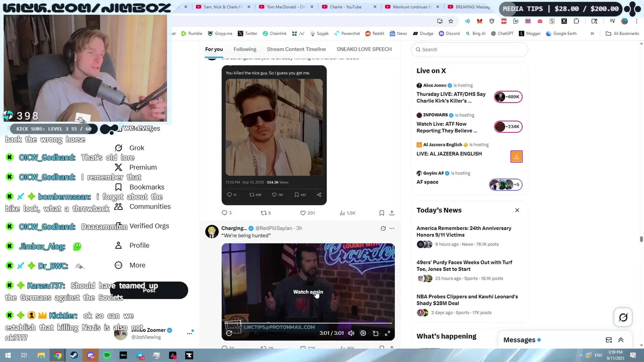Viewport: 644px width, 362px height.
Task: Open Bookmarks in the X sidebar
Action: (x=139, y=187)
